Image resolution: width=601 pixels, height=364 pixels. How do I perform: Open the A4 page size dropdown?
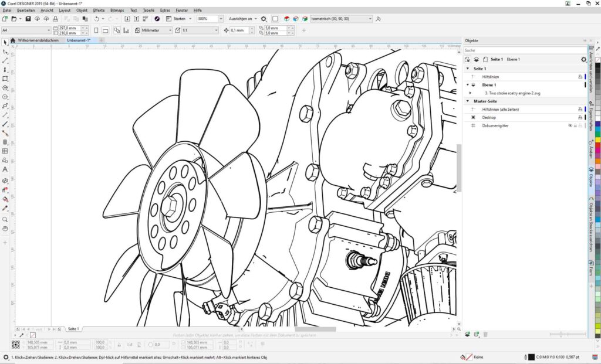(49, 30)
